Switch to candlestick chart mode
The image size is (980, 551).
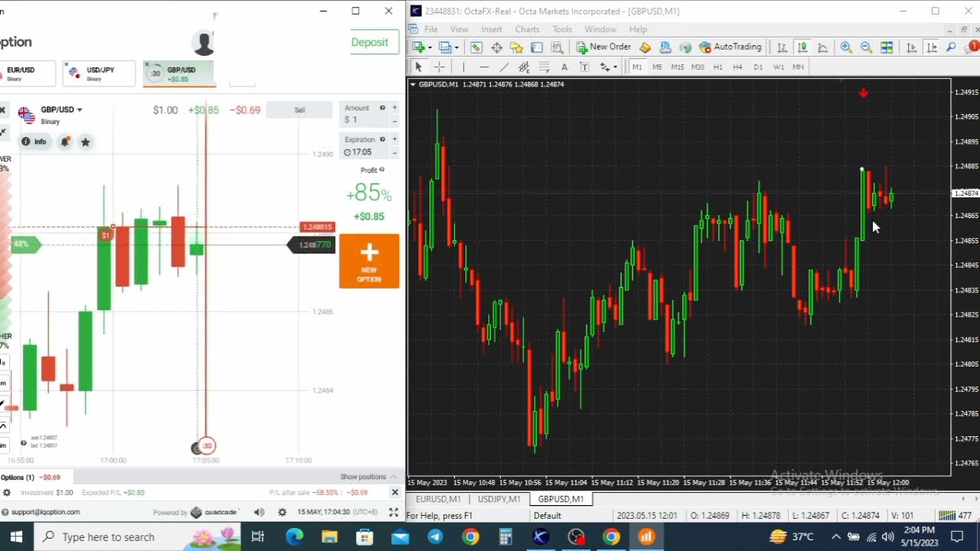coord(802,47)
